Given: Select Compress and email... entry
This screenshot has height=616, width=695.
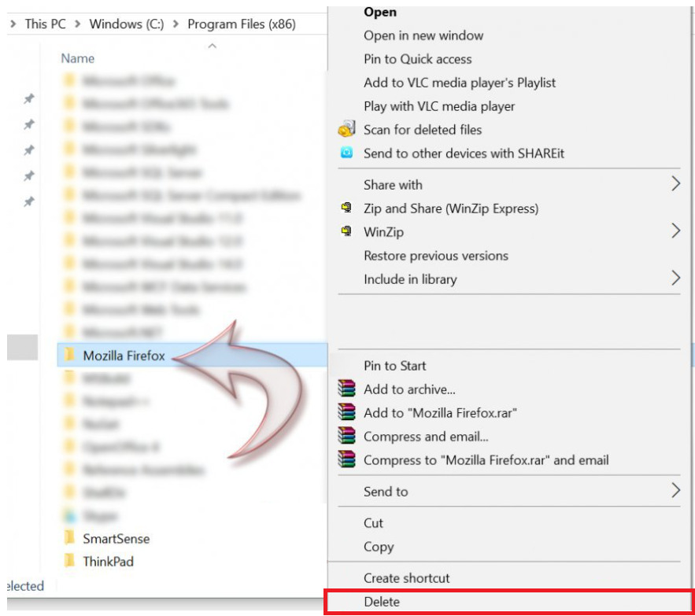Looking at the screenshot, I should point(426,437).
